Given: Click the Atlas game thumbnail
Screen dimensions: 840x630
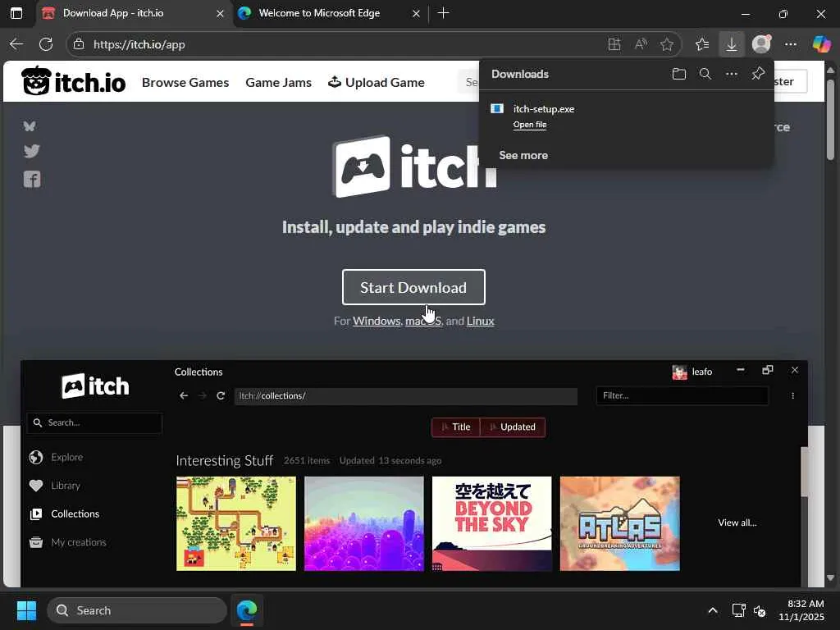Looking at the screenshot, I should [x=620, y=523].
